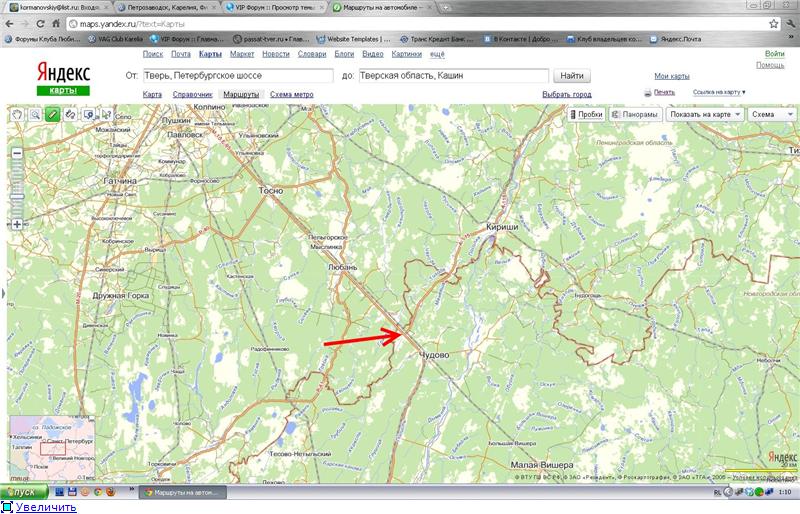800x514 pixels.
Task: Open the Схема метро link
Action: tap(291, 94)
